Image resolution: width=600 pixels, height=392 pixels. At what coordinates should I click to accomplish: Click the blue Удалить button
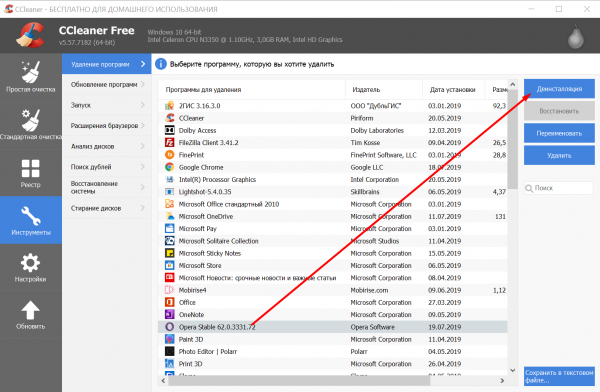(x=559, y=155)
